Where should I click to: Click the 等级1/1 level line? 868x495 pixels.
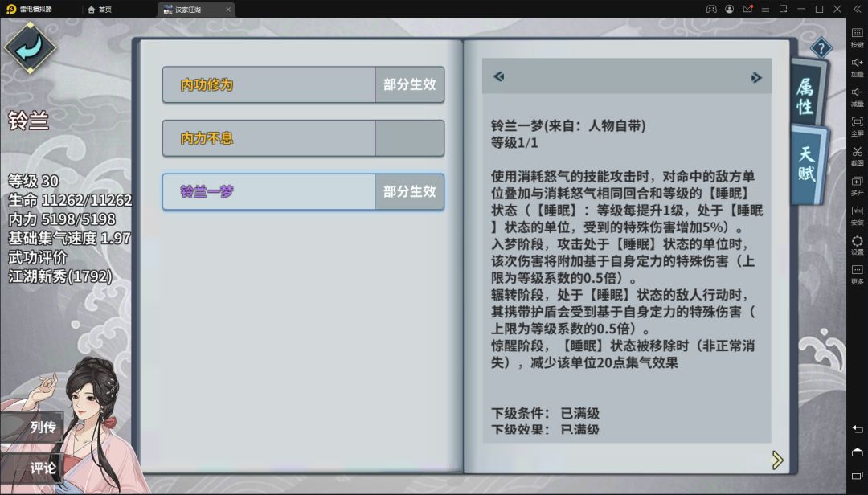tap(514, 143)
